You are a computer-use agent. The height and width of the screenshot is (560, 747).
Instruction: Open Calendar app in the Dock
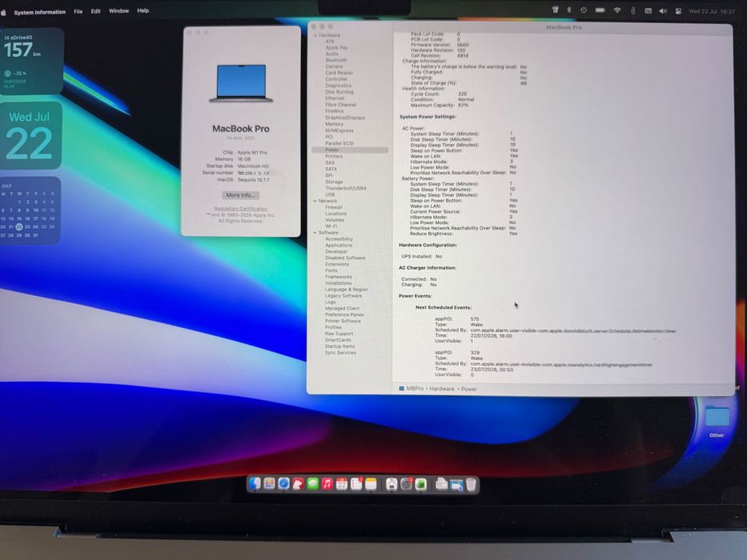(342, 484)
